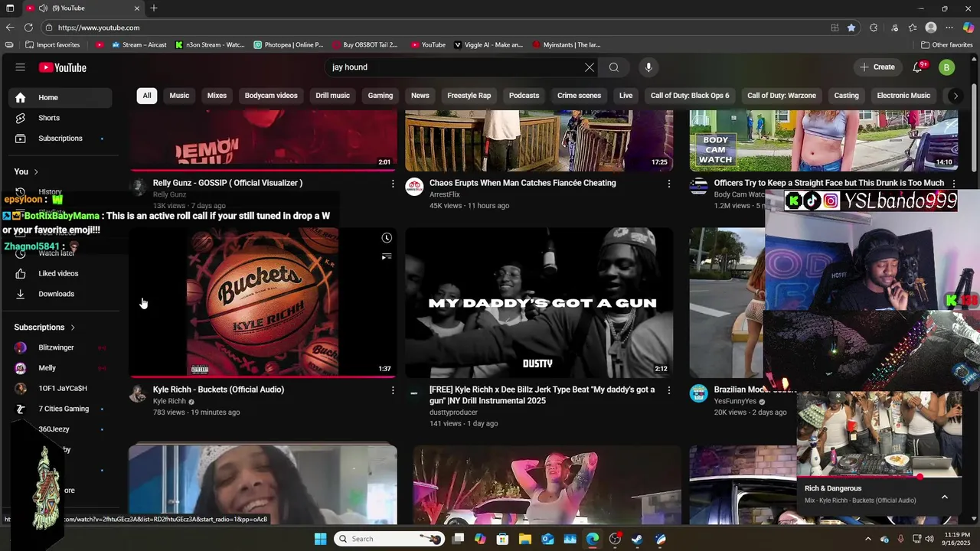Image resolution: width=980 pixels, height=551 pixels.
Task: Go back with browser back arrow
Action: click(x=9, y=28)
